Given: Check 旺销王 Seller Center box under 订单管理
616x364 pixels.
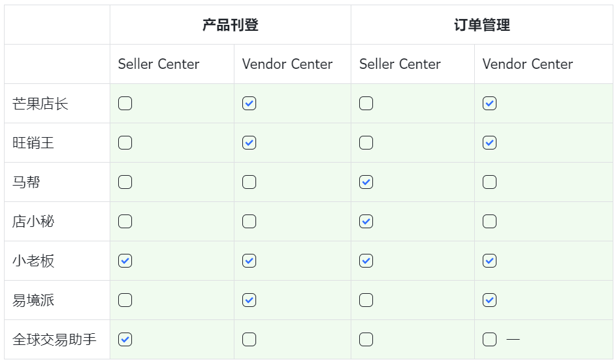Looking at the screenshot, I should [366, 143].
